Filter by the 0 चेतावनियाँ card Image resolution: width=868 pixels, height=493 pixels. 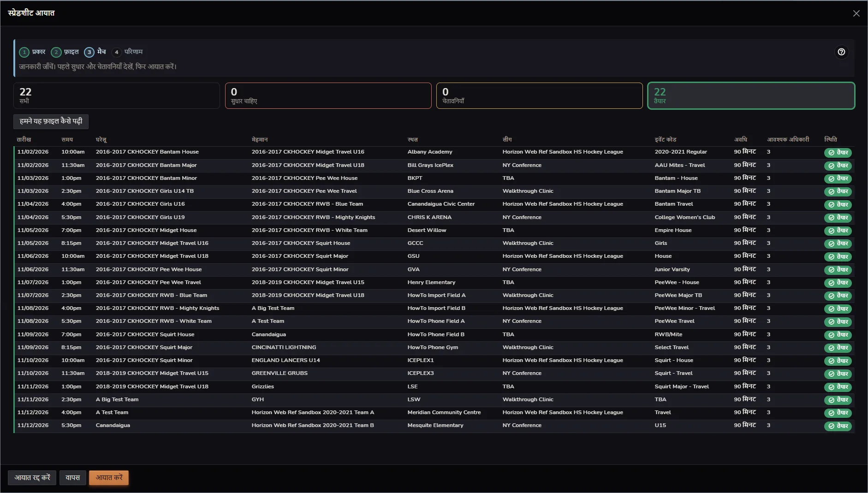[x=539, y=96]
